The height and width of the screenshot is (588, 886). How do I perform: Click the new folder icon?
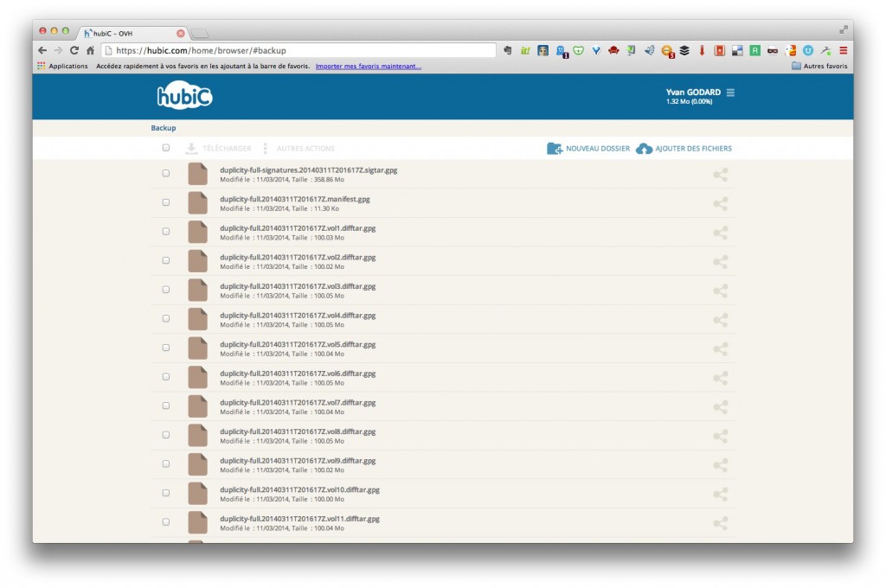(555, 149)
